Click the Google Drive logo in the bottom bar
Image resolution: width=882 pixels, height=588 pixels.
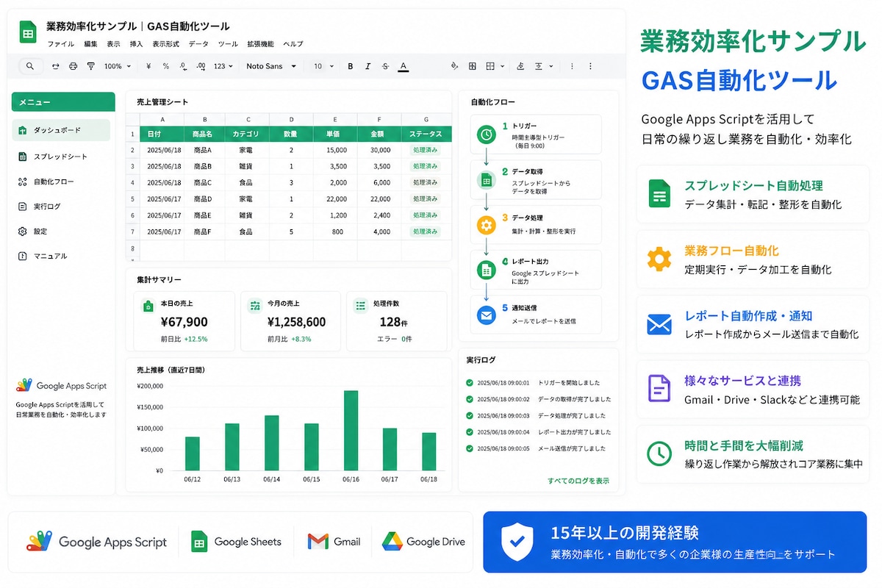[423, 542]
